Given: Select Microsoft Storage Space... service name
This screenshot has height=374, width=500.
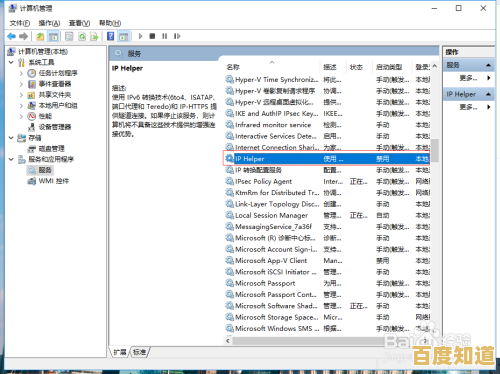Looking at the screenshot, I should point(277,317).
